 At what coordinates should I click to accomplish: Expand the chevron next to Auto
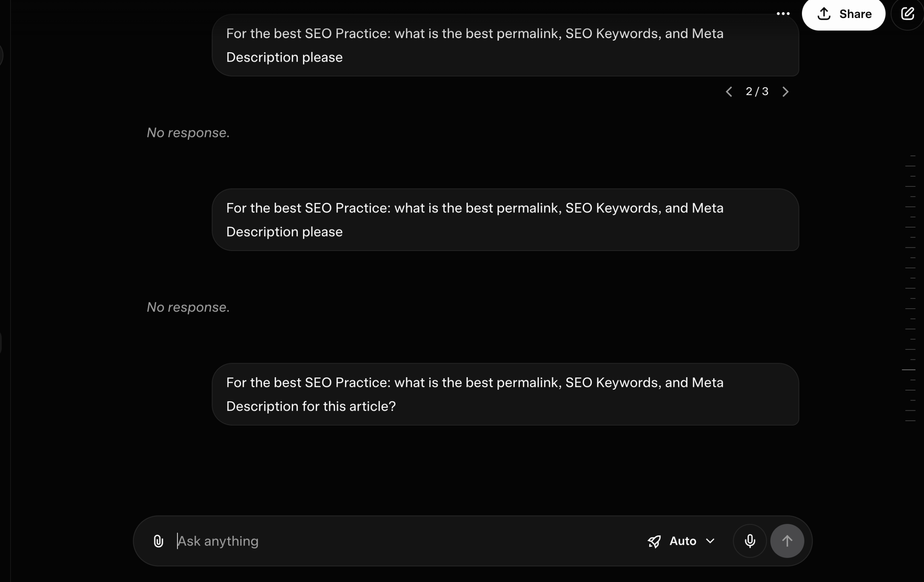(710, 541)
